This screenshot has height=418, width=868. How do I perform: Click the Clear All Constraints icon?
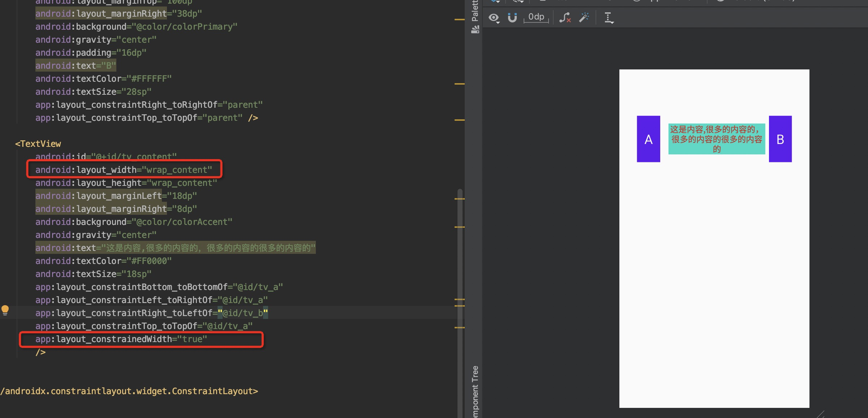(x=565, y=17)
